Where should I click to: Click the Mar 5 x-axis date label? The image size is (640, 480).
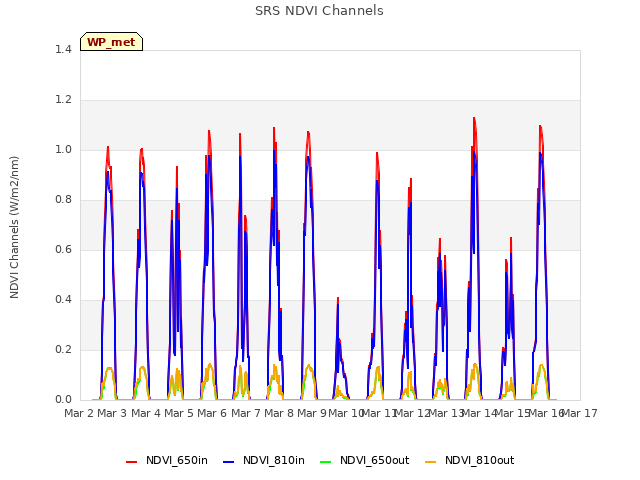pos(179,413)
